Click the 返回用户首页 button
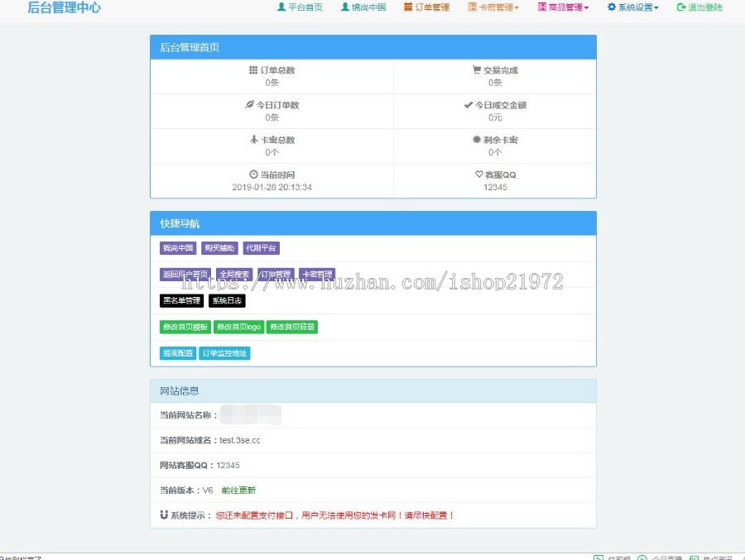 185,274
